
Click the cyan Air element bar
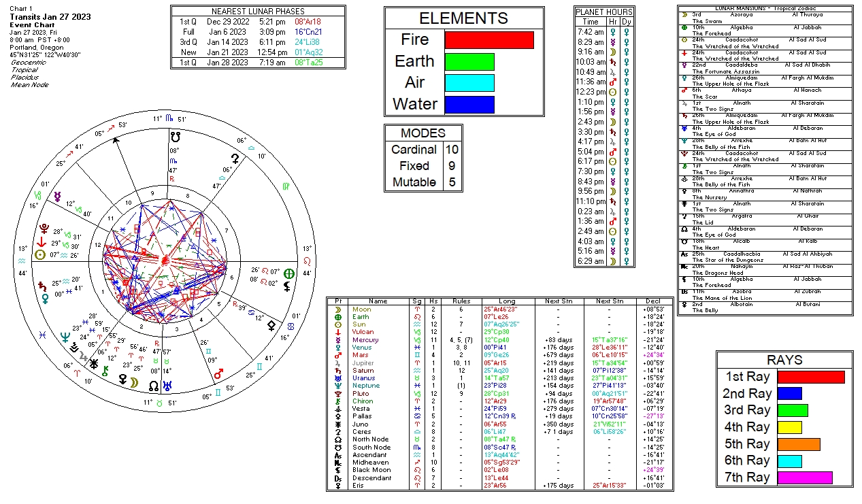click(469, 83)
